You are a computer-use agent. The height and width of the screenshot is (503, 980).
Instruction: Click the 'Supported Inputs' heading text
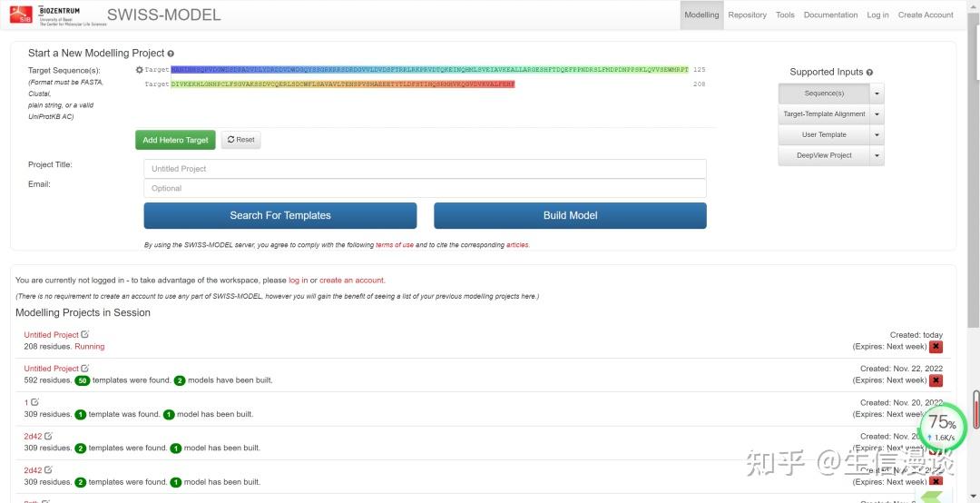coord(827,72)
